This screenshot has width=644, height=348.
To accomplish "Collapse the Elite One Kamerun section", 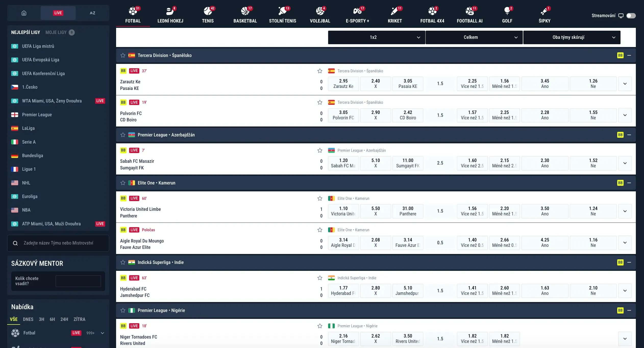I will point(629,183).
